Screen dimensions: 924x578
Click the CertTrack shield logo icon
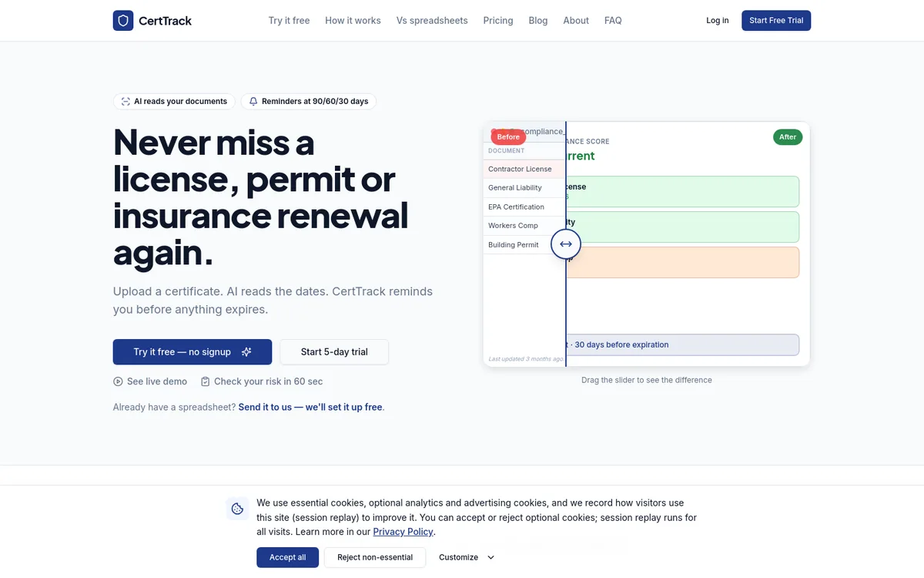pos(123,21)
